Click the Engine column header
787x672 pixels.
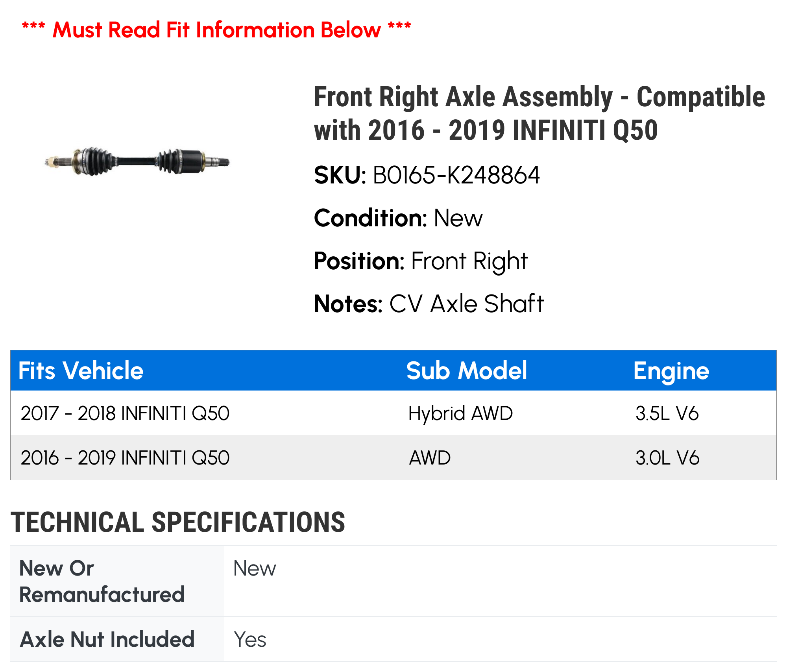click(x=671, y=371)
